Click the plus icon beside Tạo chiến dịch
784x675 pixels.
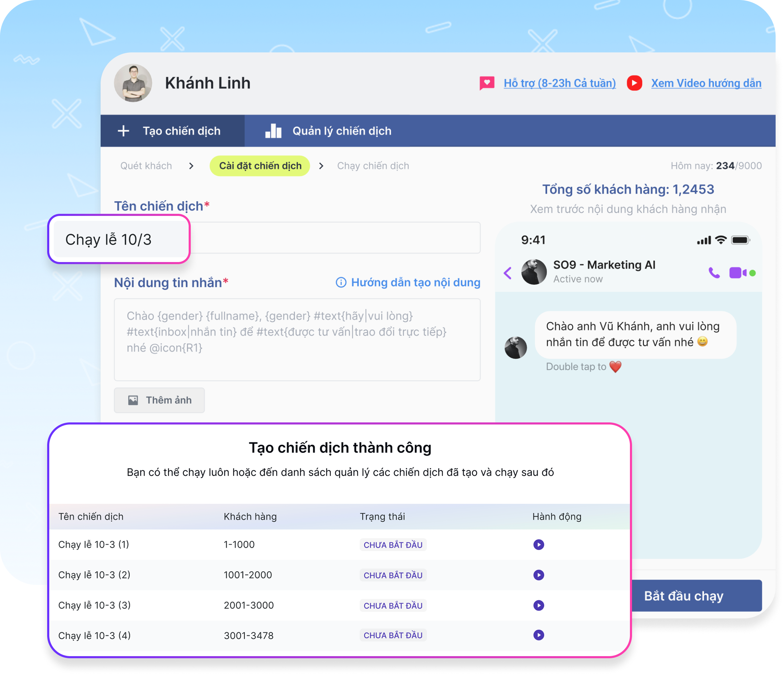click(x=123, y=131)
